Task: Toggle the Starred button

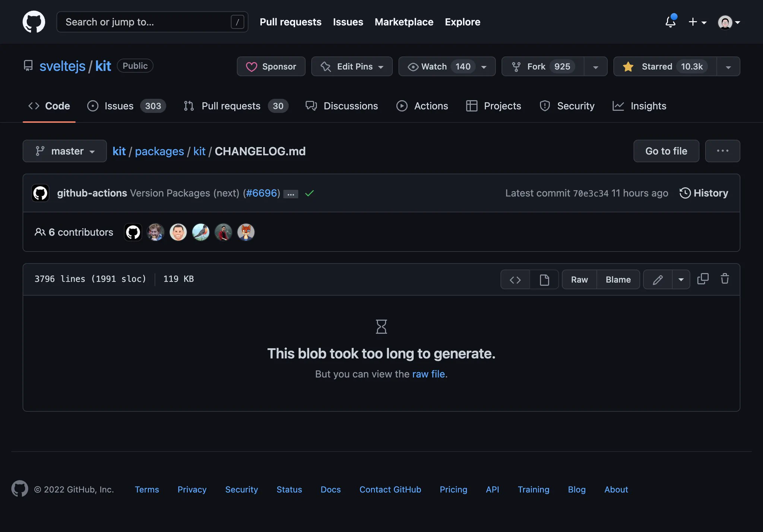Action: click(665, 66)
